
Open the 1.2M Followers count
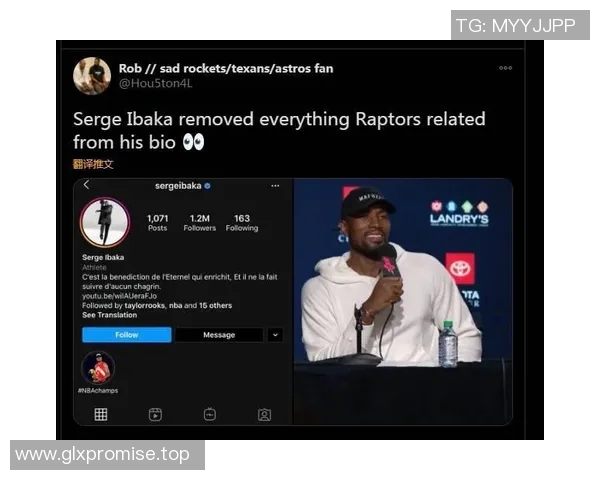[x=200, y=223]
